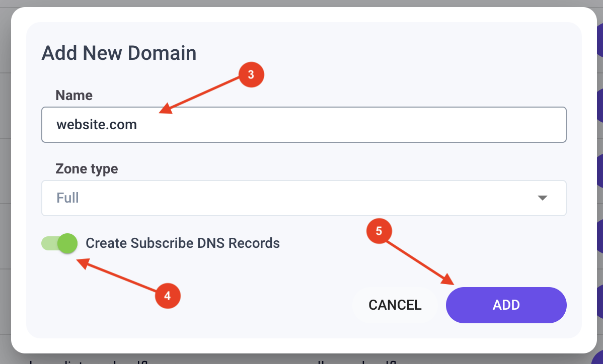603x364 pixels.
Task: Click CANCEL to dismiss the dialog
Action: click(x=395, y=305)
